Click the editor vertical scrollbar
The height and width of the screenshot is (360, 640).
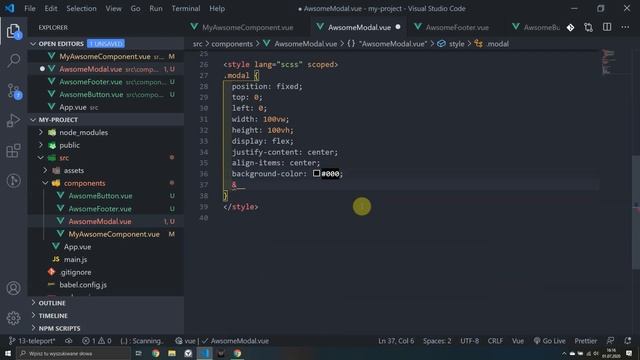(636, 212)
